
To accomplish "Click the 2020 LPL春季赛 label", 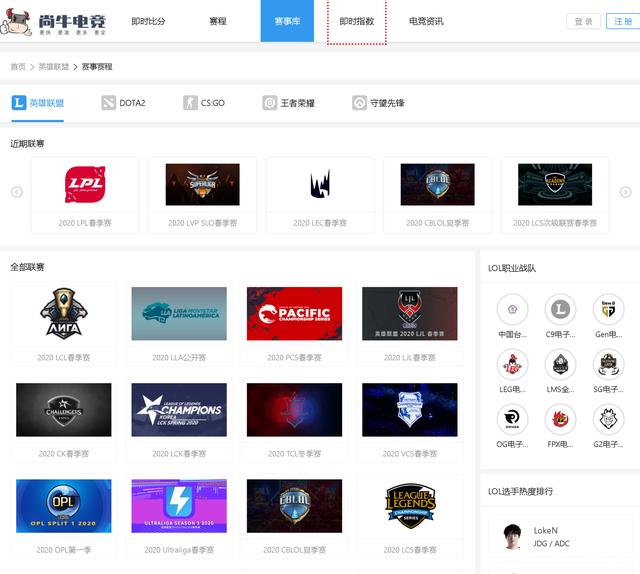I will click(x=85, y=223).
